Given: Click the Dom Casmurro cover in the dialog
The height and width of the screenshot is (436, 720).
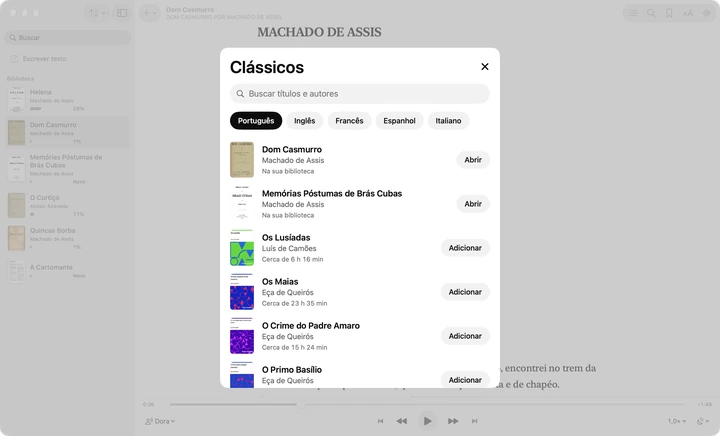Looking at the screenshot, I should 242,160.
